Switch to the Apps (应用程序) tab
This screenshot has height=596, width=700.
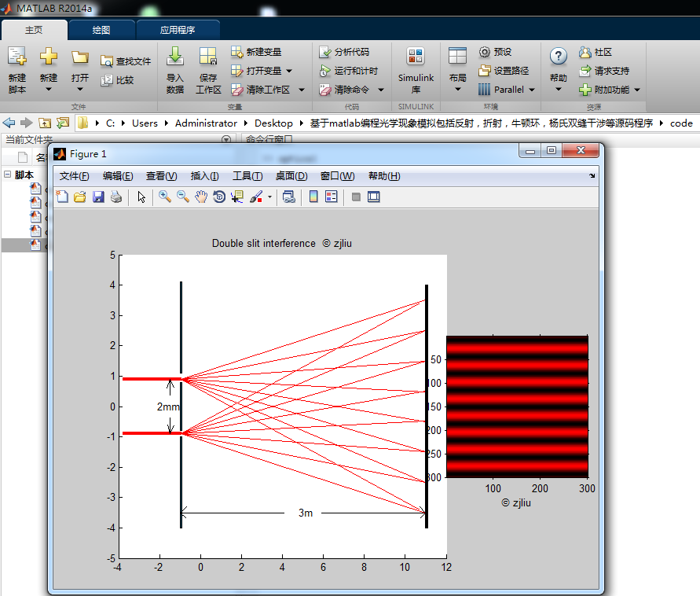[178, 30]
